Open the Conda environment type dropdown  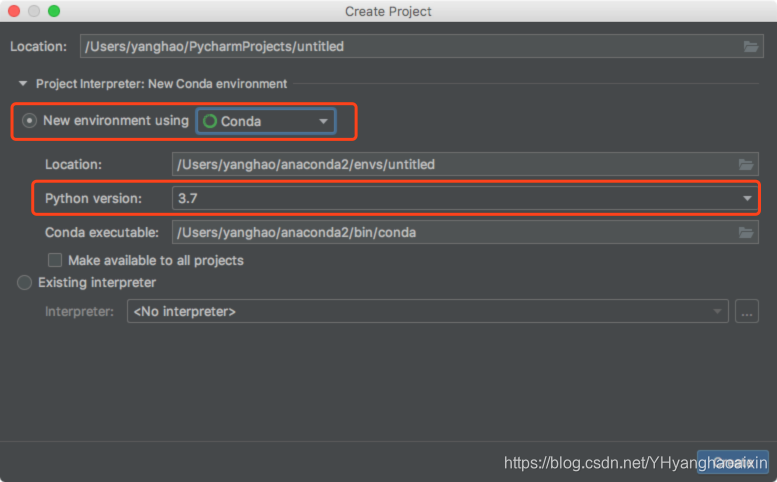pos(266,121)
